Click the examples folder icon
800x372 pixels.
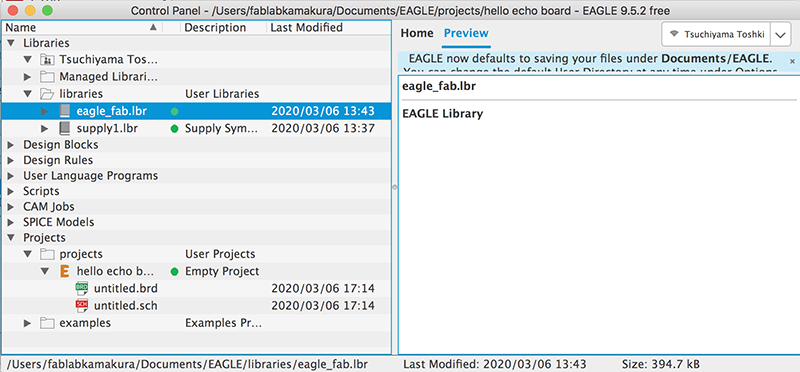(47, 323)
